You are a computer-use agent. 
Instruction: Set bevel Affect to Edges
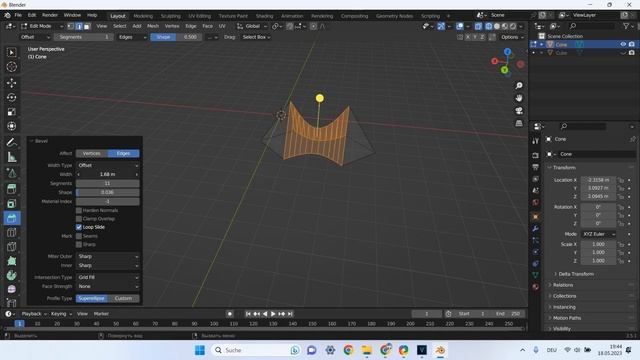[123, 153]
